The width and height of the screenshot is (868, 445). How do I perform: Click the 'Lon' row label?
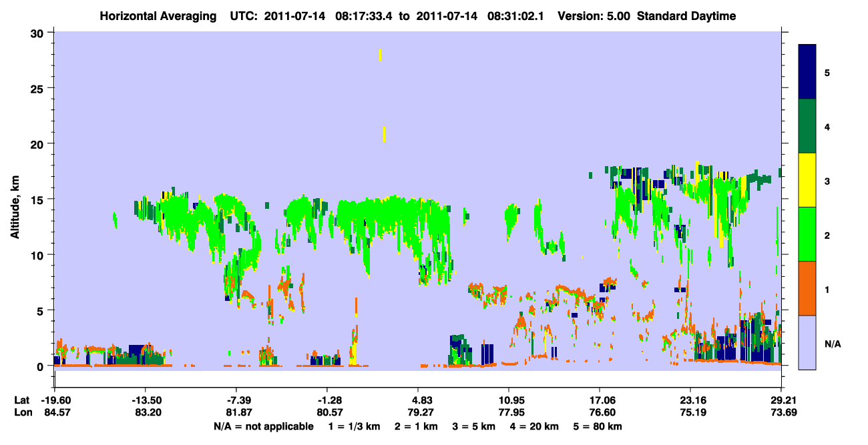click(x=22, y=413)
